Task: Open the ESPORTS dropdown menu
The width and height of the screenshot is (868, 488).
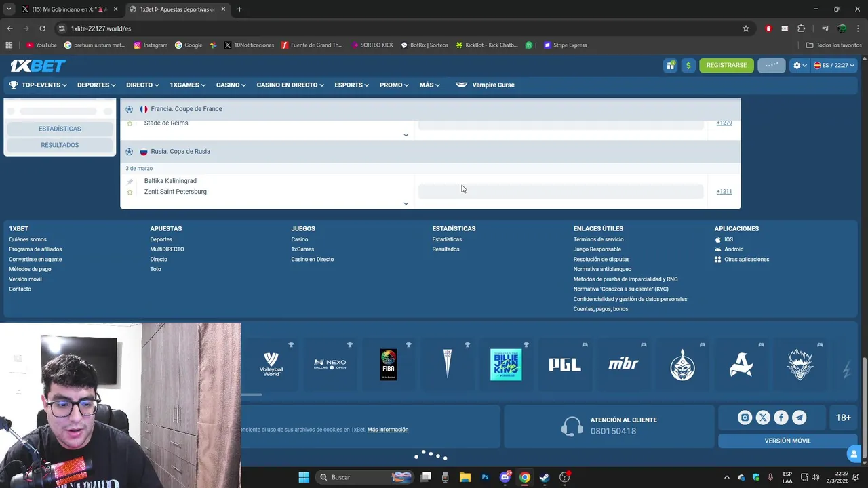Action: pyautogui.click(x=351, y=85)
